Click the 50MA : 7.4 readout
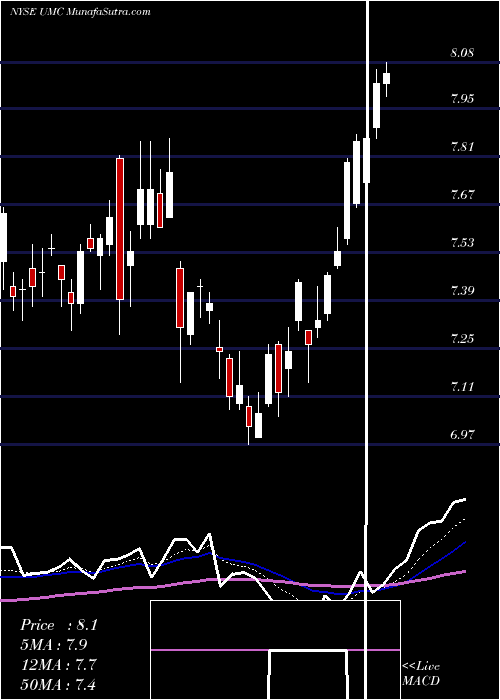This screenshot has width=500, height=700. (x=58, y=684)
